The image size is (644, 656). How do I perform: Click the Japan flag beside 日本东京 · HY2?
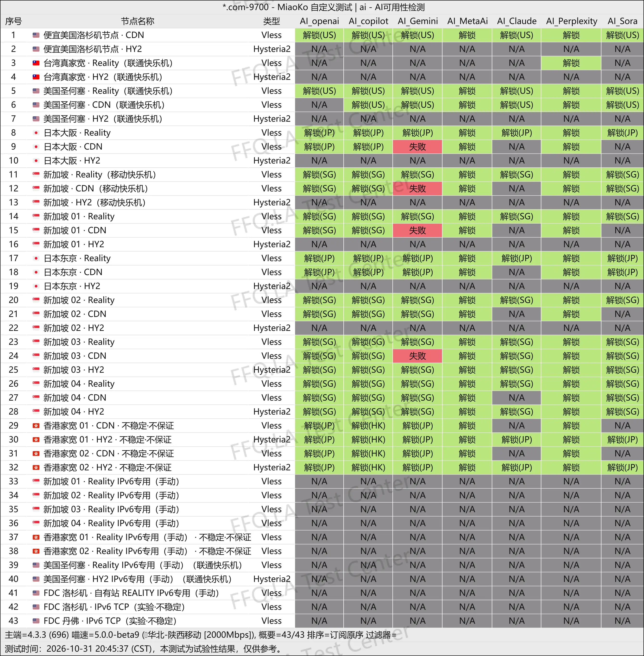[x=36, y=286]
